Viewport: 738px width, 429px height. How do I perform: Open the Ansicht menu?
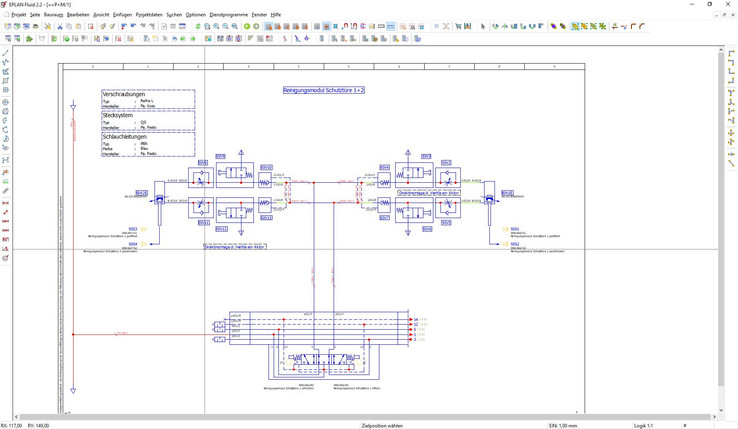coord(101,15)
